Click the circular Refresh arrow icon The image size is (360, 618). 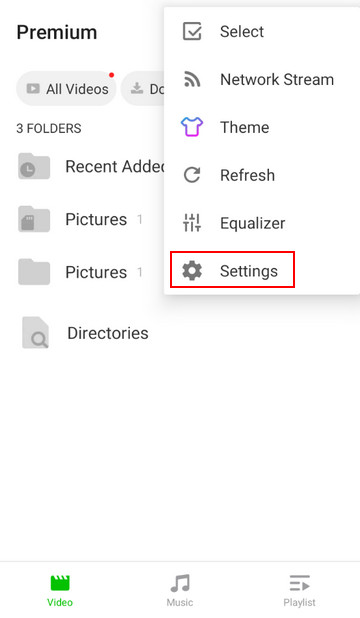(x=192, y=175)
